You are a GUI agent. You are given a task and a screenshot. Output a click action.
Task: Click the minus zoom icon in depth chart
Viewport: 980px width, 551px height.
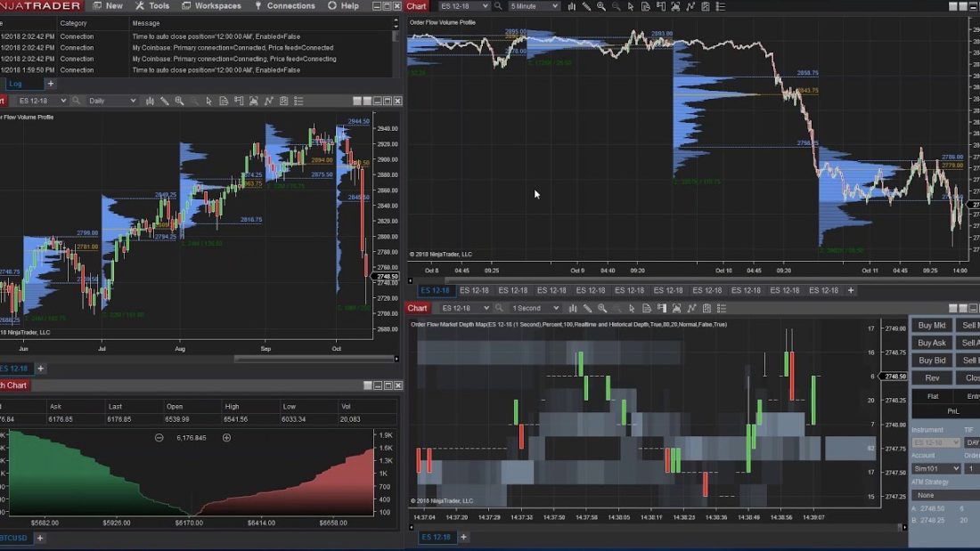[159, 437]
